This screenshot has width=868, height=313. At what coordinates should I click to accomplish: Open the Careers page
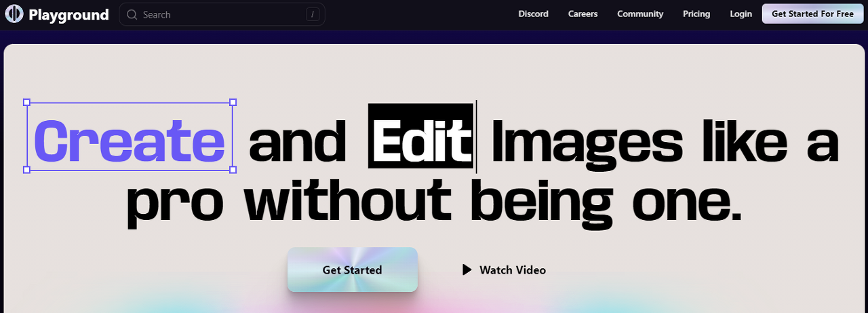coord(583,14)
